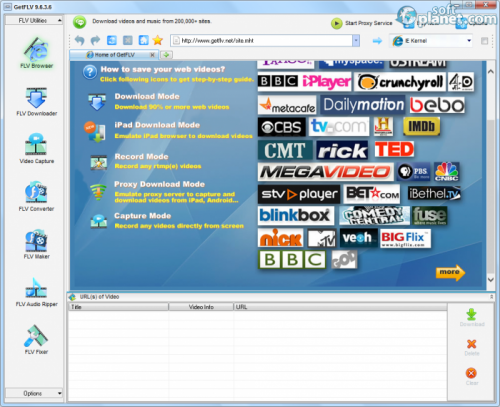The height and width of the screenshot is (407, 500).
Task: Click the page scrollbar up arrow
Action: [x=491, y=71]
